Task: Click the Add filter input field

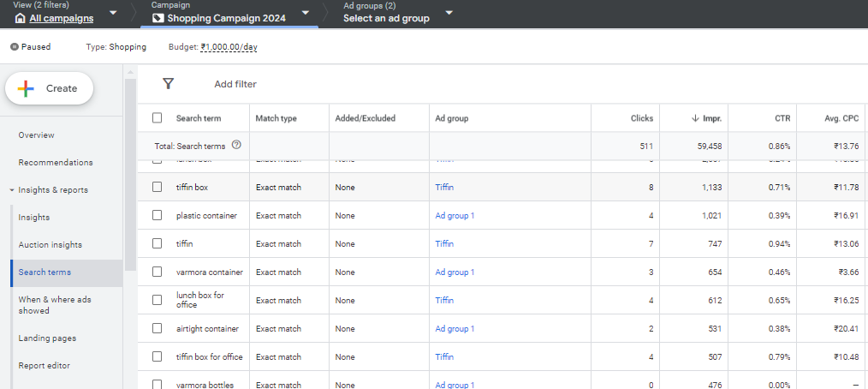Action: click(x=235, y=84)
